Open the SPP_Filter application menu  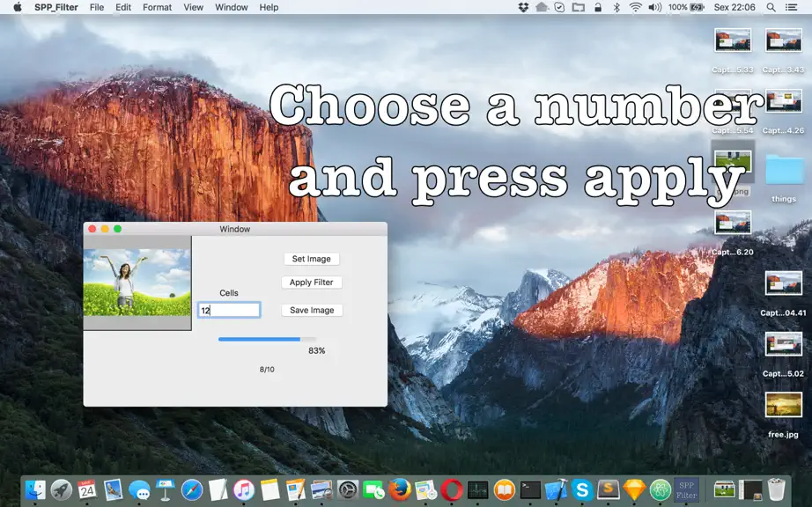click(x=56, y=7)
